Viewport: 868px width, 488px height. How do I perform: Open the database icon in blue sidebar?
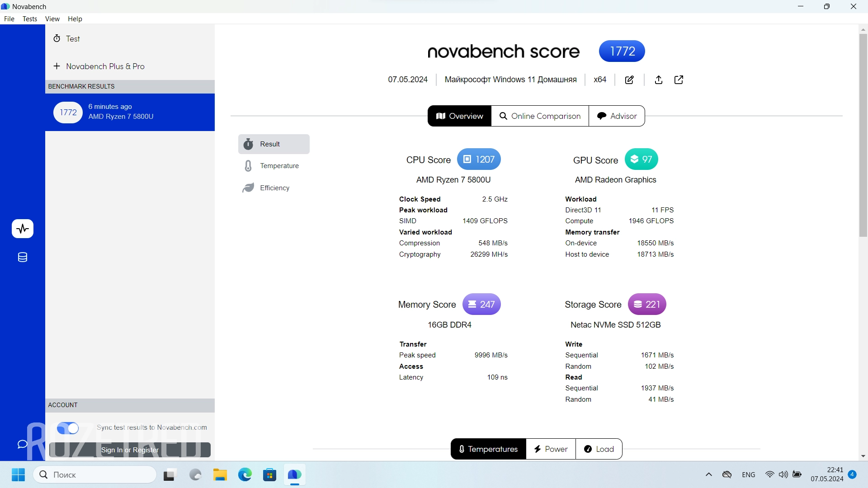[23, 258]
